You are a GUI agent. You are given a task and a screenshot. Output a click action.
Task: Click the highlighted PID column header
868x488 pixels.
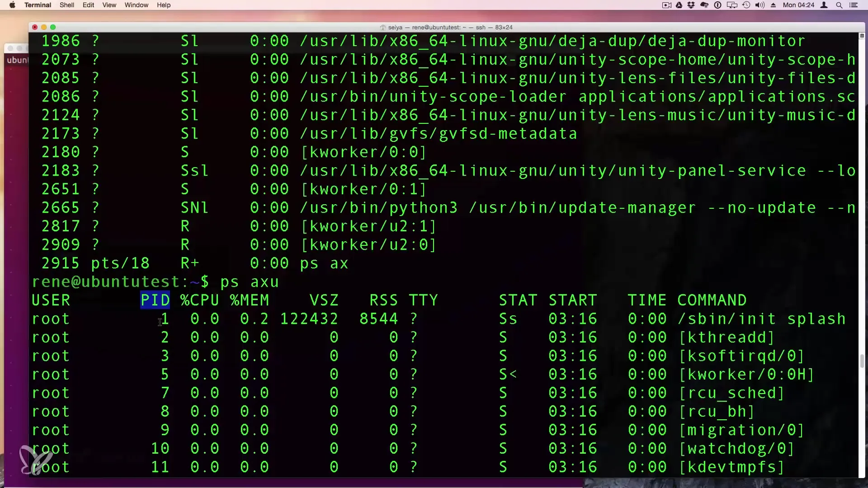pos(155,300)
